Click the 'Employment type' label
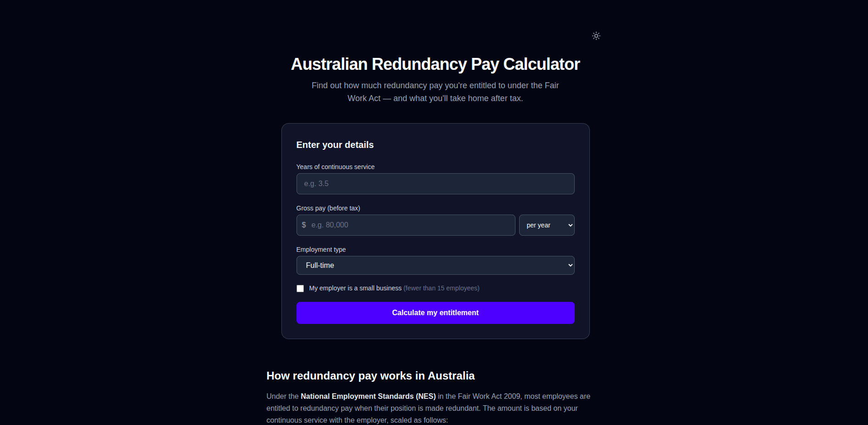Viewport: 868px width, 425px height. (x=321, y=249)
